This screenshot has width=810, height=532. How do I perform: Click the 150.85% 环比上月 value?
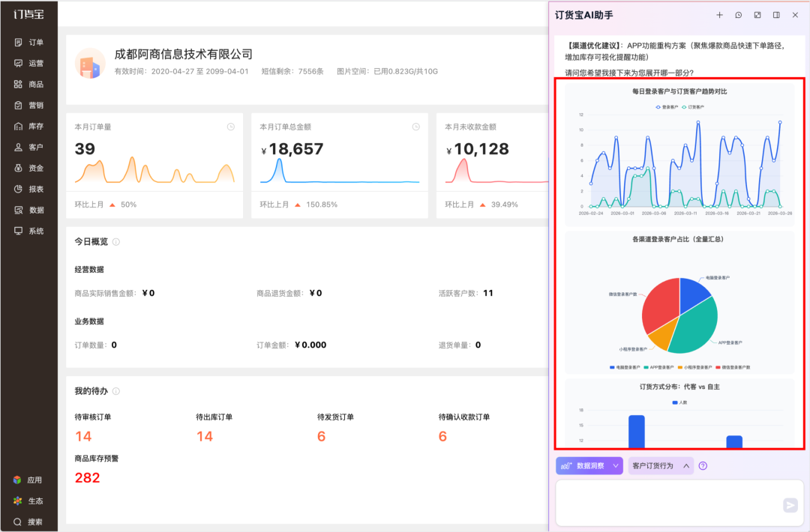(322, 205)
